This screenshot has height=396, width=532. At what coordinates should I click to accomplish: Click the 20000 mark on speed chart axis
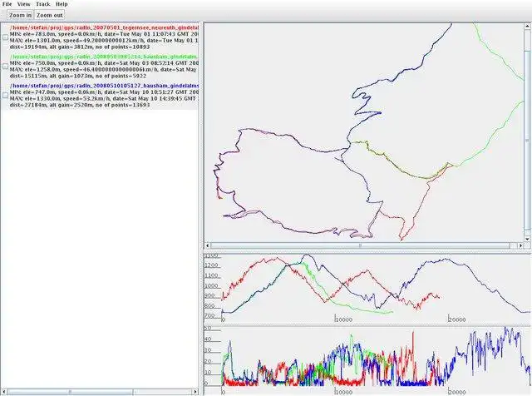(x=457, y=392)
